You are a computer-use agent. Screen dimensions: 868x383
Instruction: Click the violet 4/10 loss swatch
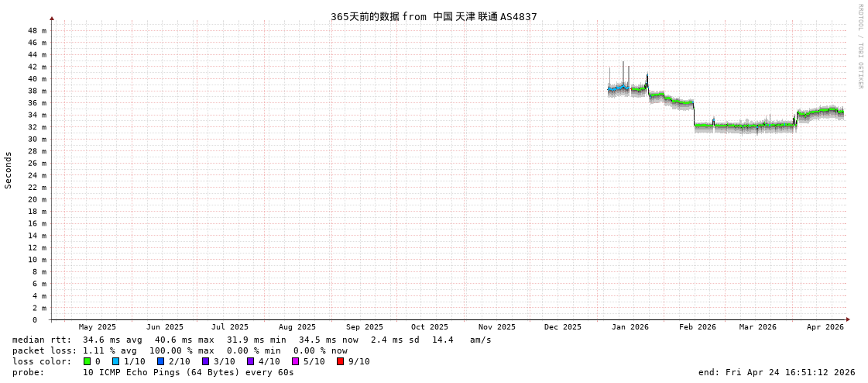(251, 361)
